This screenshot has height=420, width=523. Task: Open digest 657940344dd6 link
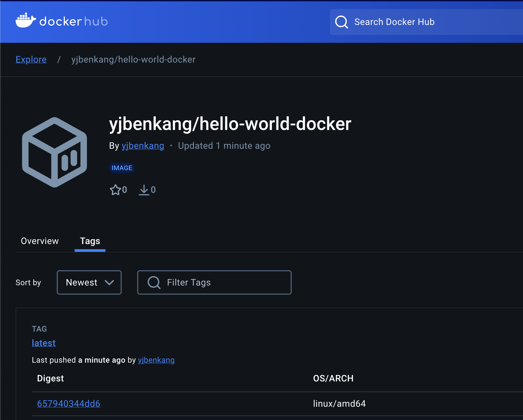coord(69,403)
